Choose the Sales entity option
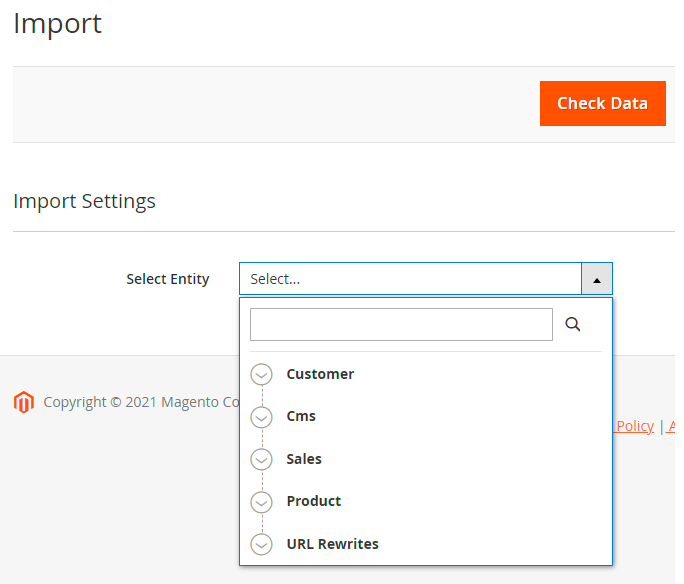 (304, 459)
